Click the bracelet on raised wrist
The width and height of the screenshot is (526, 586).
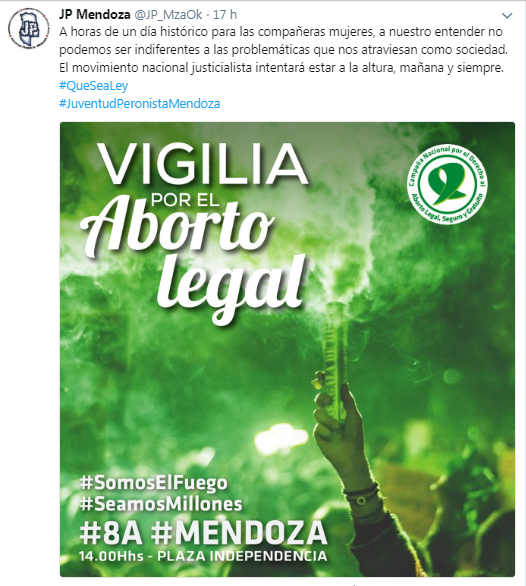point(362,495)
